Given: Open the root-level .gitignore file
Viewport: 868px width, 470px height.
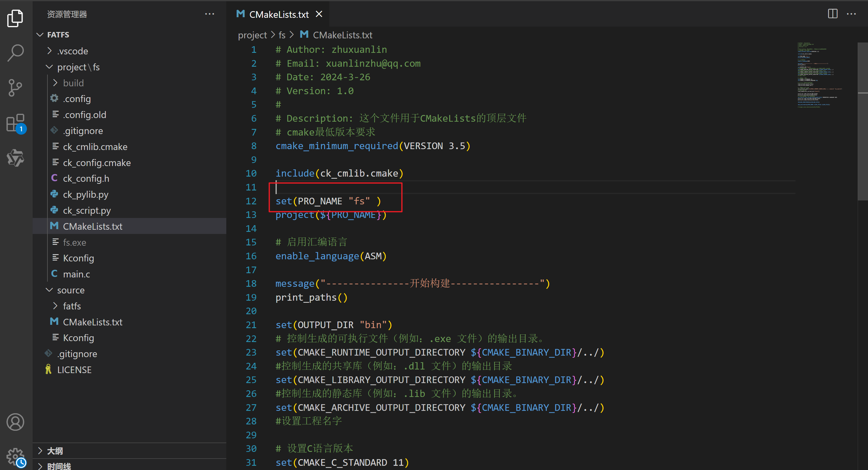Looking at the screenshot, I should click(129, 354).
